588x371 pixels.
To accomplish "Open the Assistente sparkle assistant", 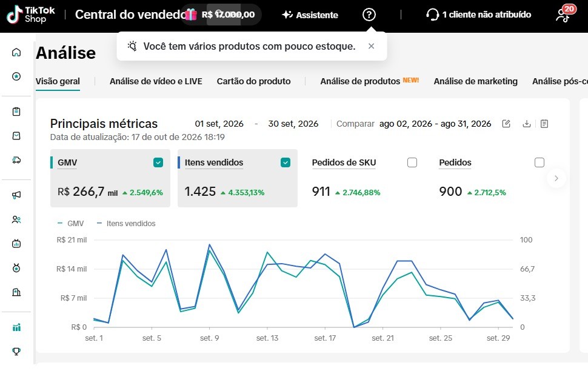I will (x=310, y=15).
